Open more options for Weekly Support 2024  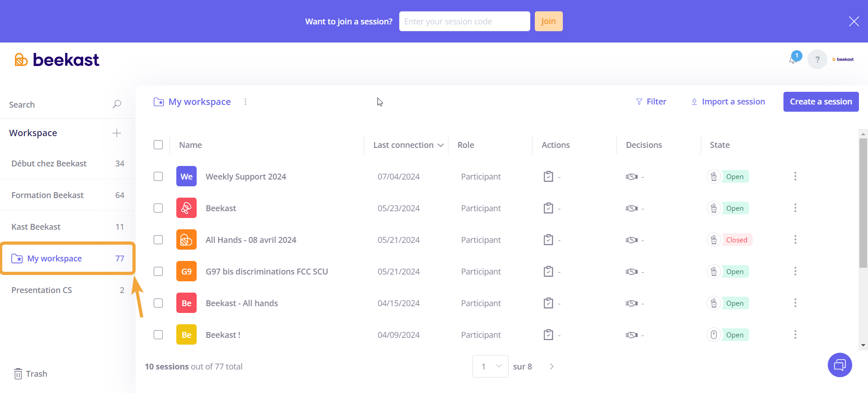coord(795,176)
